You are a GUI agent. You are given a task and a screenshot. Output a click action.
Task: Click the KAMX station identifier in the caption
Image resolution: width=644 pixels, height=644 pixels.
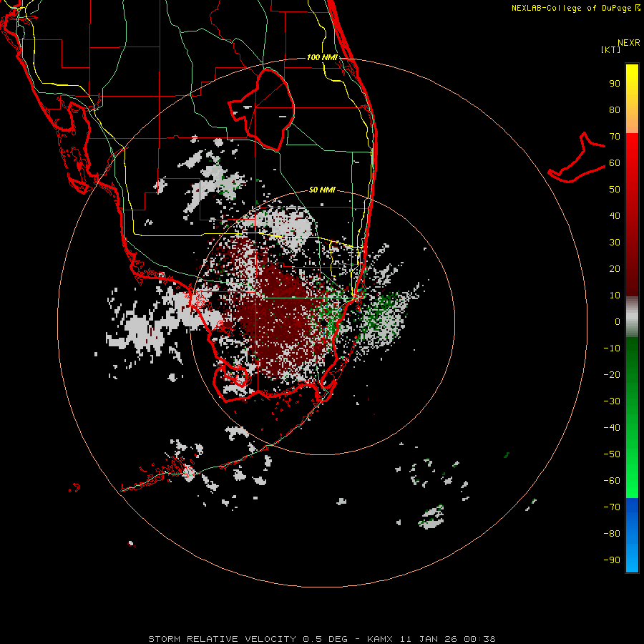pos(380,639)
